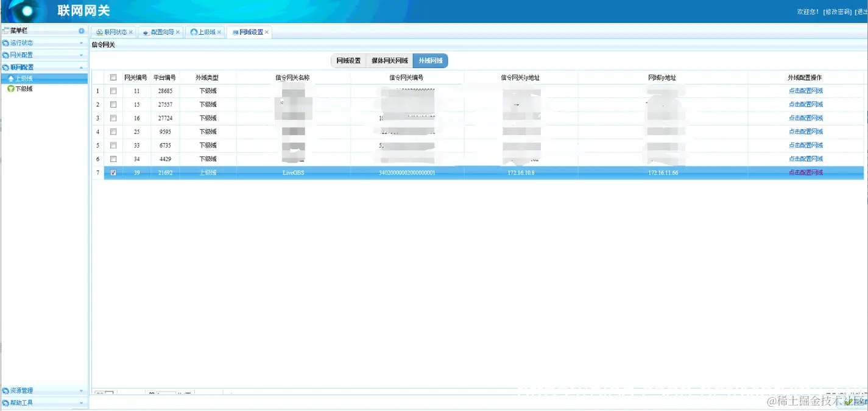This screenshot has width=868, height=411.
Task: Collapse the sidebar with the round 菜单栏 button
Action: click(82, 30)
